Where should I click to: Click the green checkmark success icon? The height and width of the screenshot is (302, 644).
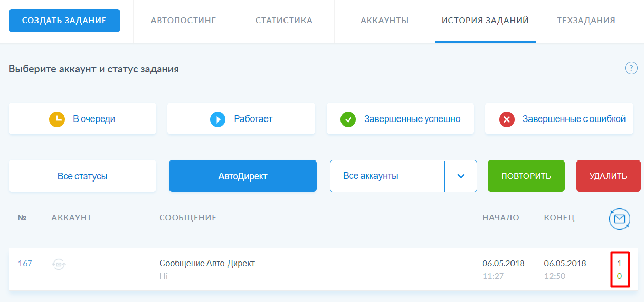[348, 119]
